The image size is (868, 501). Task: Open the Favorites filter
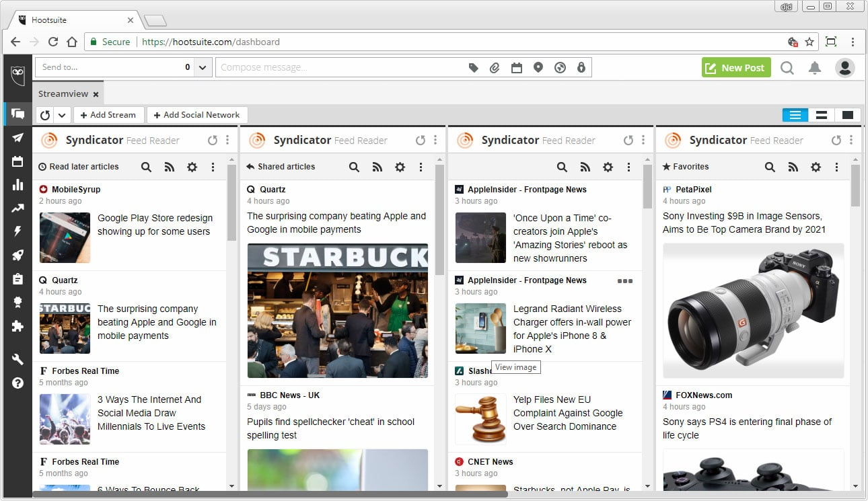click(686, 167)
